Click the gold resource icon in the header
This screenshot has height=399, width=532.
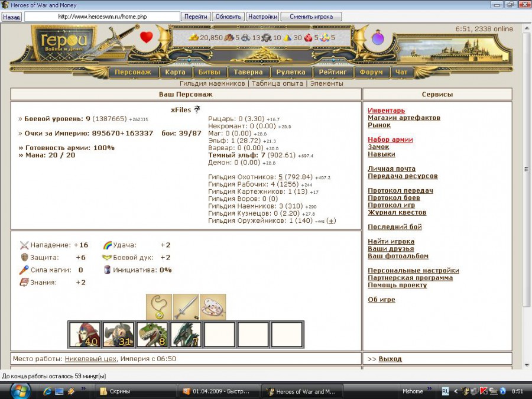coord(194,38)
